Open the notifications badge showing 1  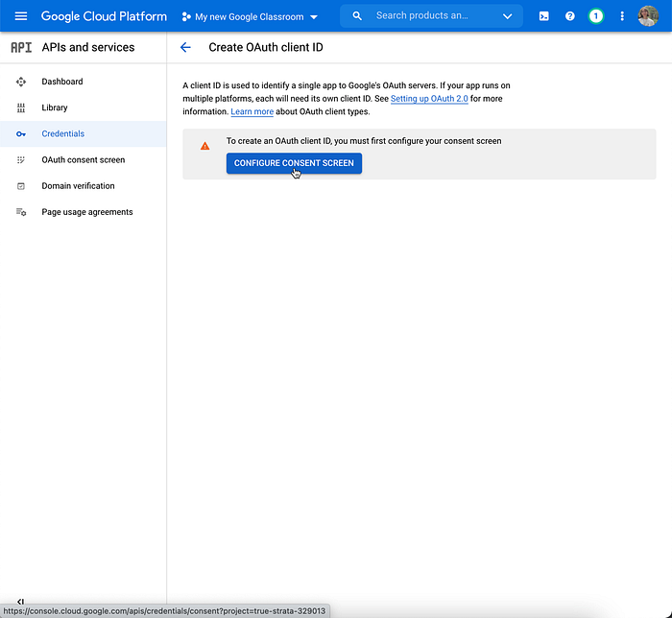pos(596,16)
